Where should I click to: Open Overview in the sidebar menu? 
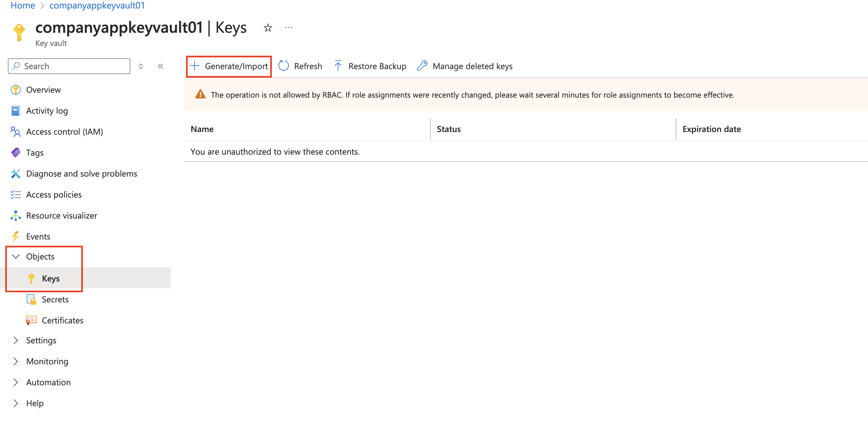[44, 90]
